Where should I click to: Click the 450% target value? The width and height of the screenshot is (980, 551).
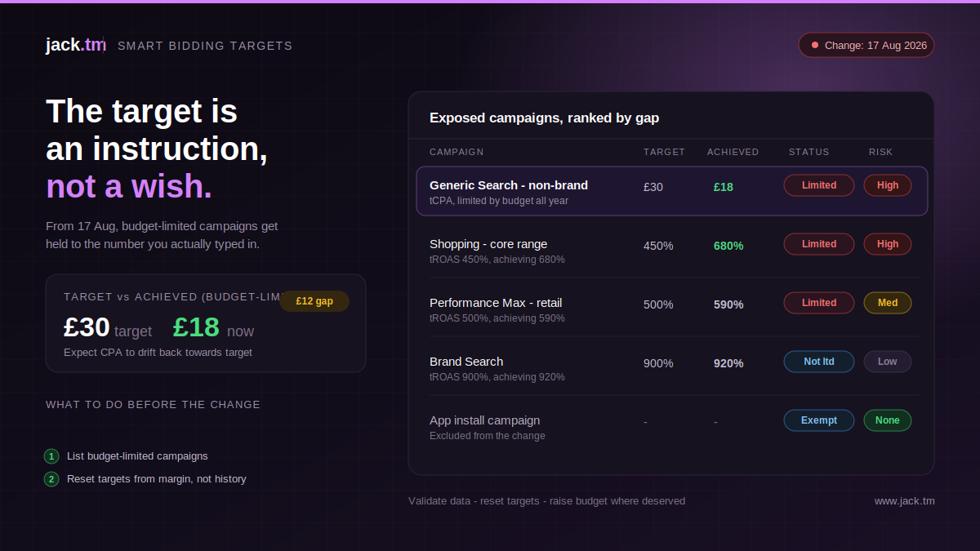[x=658, y=246]
